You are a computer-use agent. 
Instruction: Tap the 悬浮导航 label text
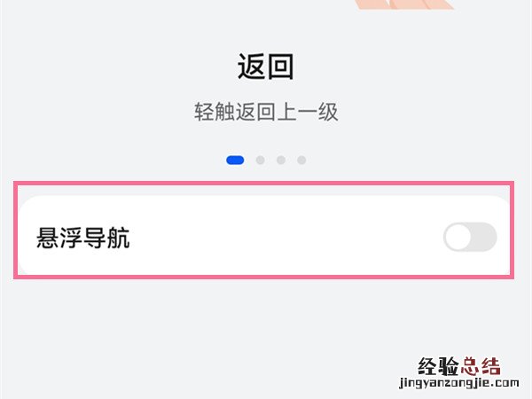(83, 238)
